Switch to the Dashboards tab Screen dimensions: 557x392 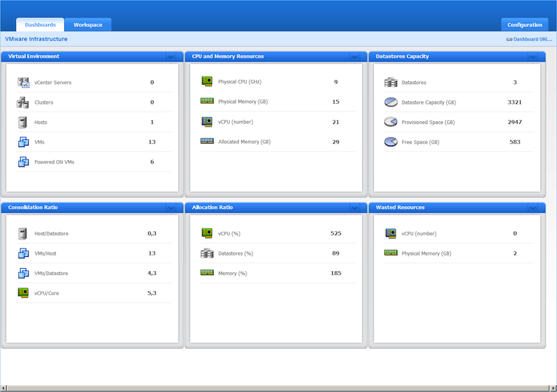(x=40, y=24)
